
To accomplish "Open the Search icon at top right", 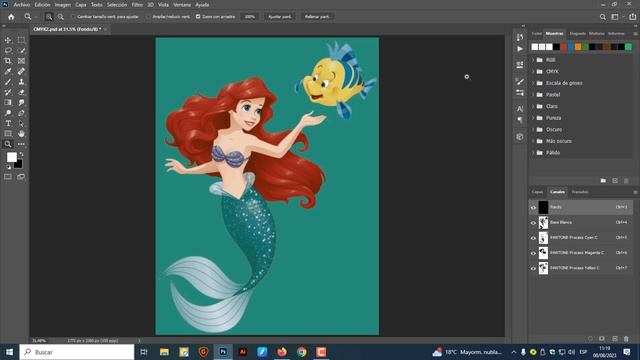I will pyautogui.click(x=602, y=17).
